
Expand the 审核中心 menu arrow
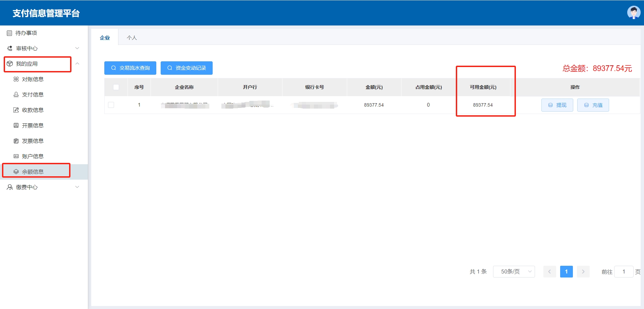pyautogui.click(x=77, y=49)
